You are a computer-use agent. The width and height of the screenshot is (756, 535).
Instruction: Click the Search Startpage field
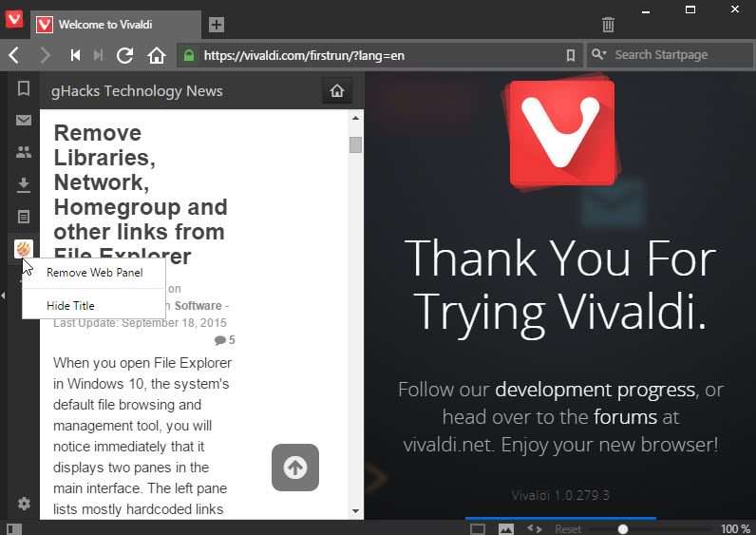pos(671,55)
